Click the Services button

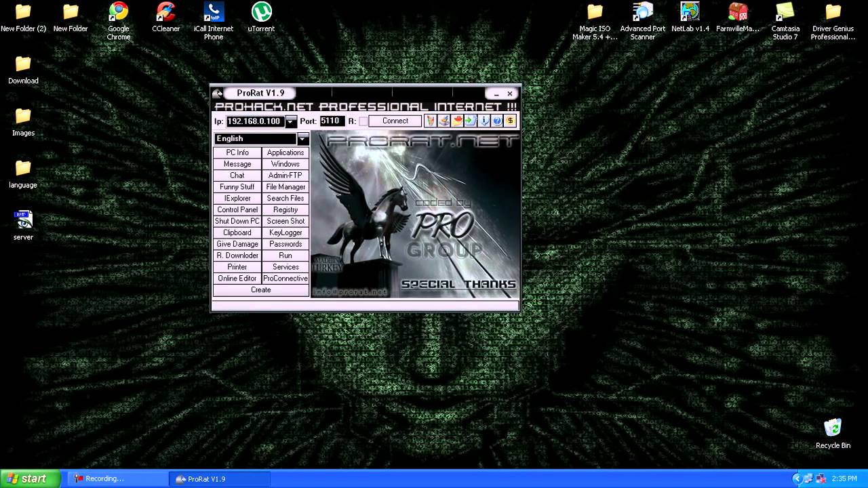click(x=285, y=268)
